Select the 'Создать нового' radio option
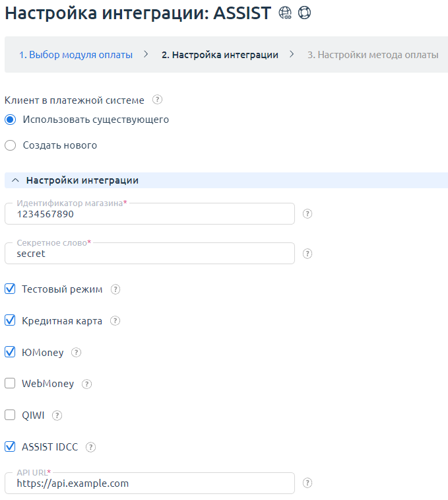 tap(11, 145)
